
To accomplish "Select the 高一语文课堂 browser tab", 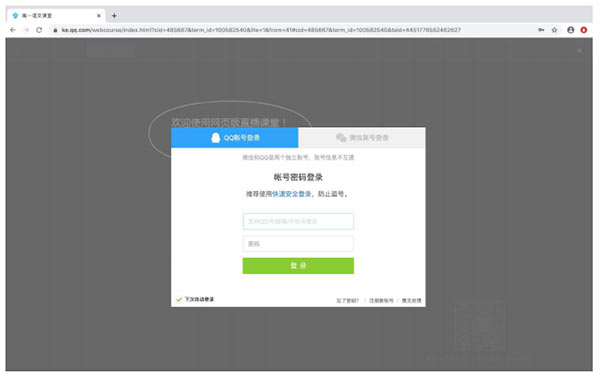I will click(55, 16).
